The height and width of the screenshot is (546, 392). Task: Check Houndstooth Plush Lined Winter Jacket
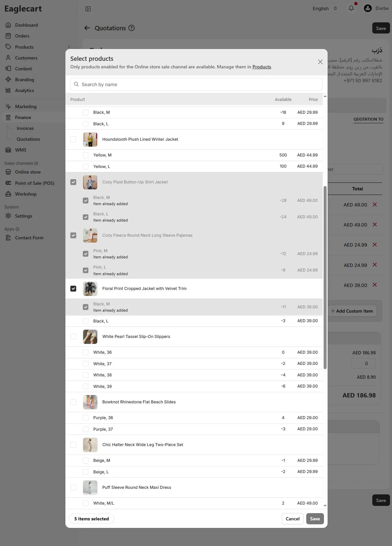click(73, 139)
